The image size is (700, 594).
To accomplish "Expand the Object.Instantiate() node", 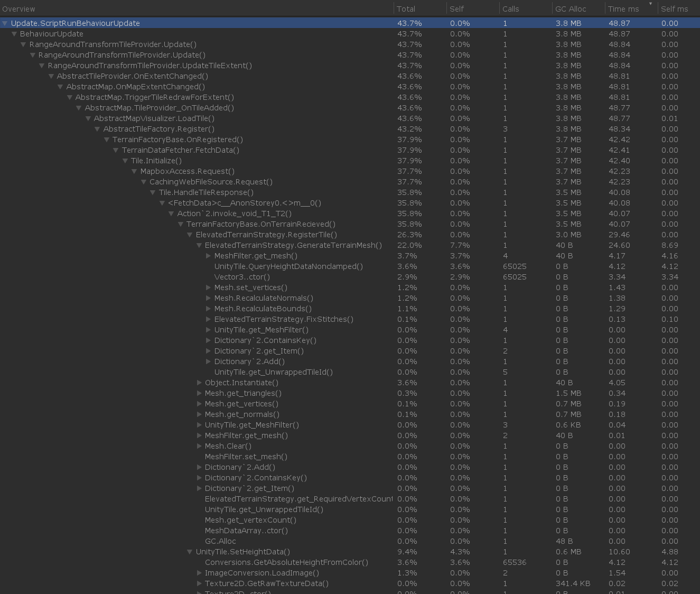I will [199, 383].
